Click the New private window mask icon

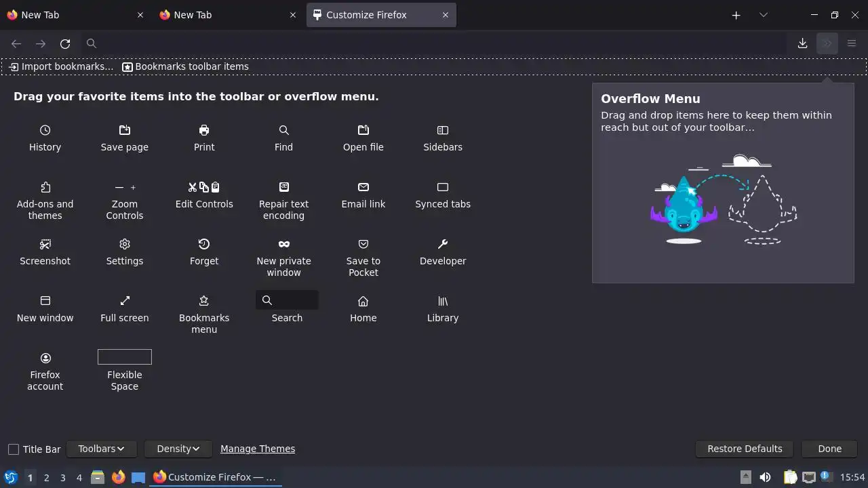coord(283,244)
